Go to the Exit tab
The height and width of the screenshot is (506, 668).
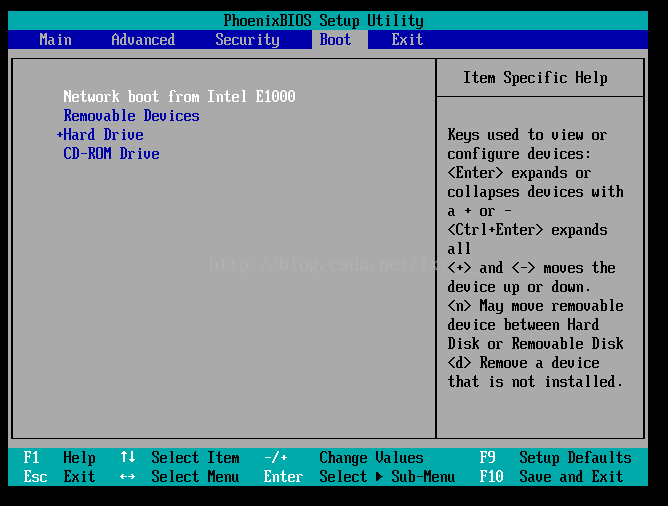point(407,40)
